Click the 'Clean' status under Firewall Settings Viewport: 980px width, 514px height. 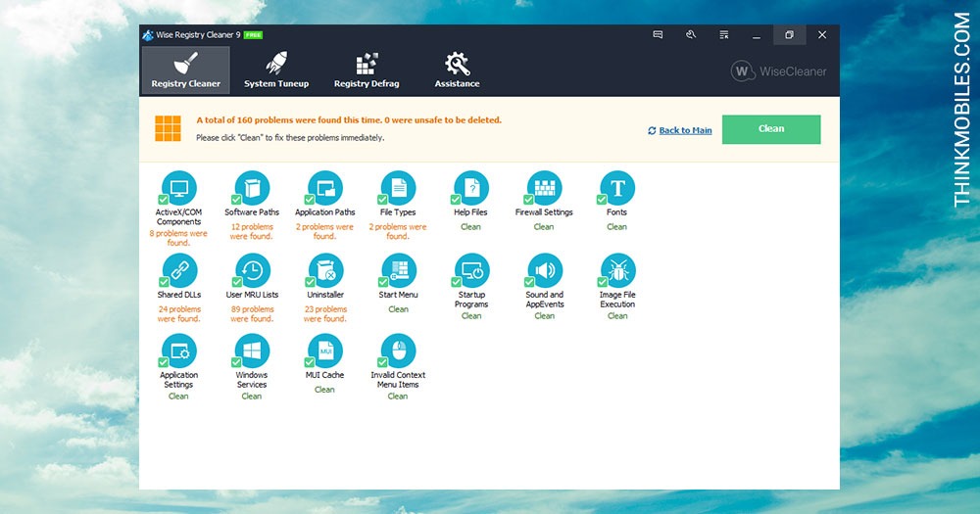(544, 227)
